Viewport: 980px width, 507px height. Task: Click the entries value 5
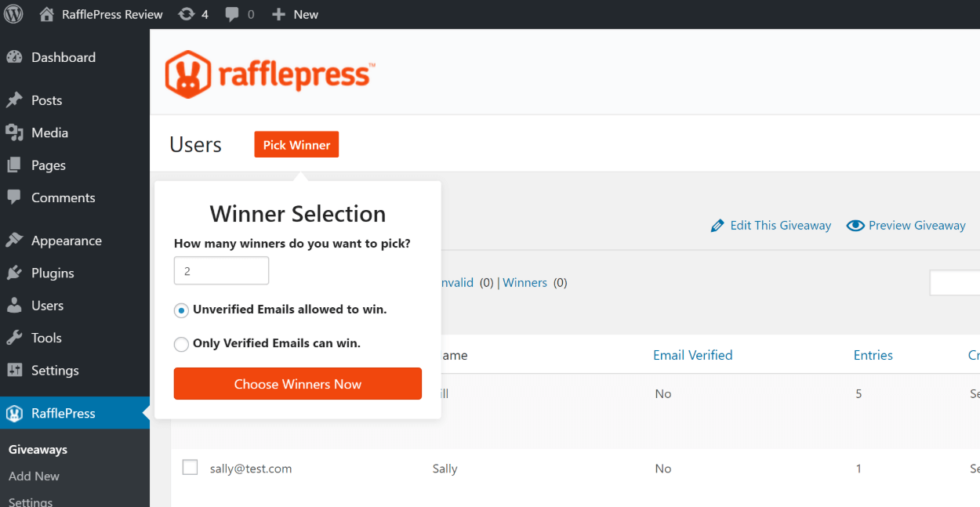[x=858, y=394]
